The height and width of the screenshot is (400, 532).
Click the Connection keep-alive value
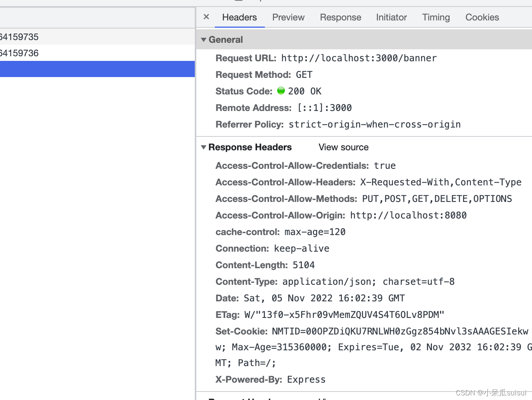(x=302, y=249)
